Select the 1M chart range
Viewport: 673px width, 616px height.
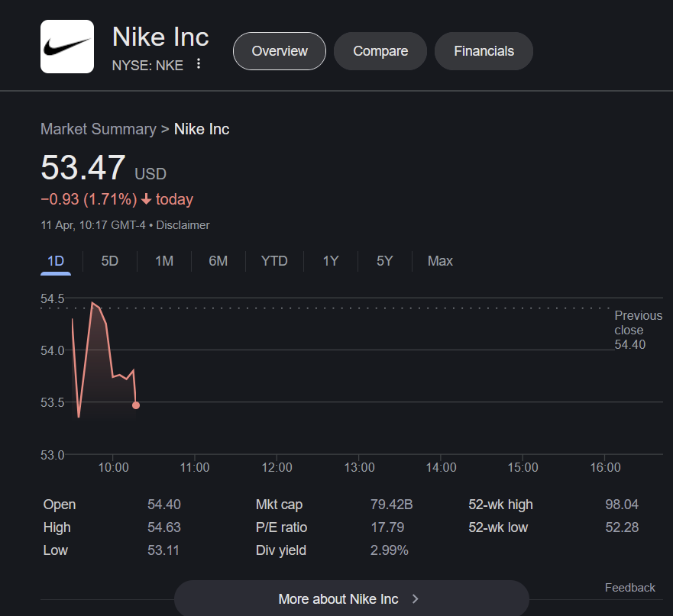164,261
